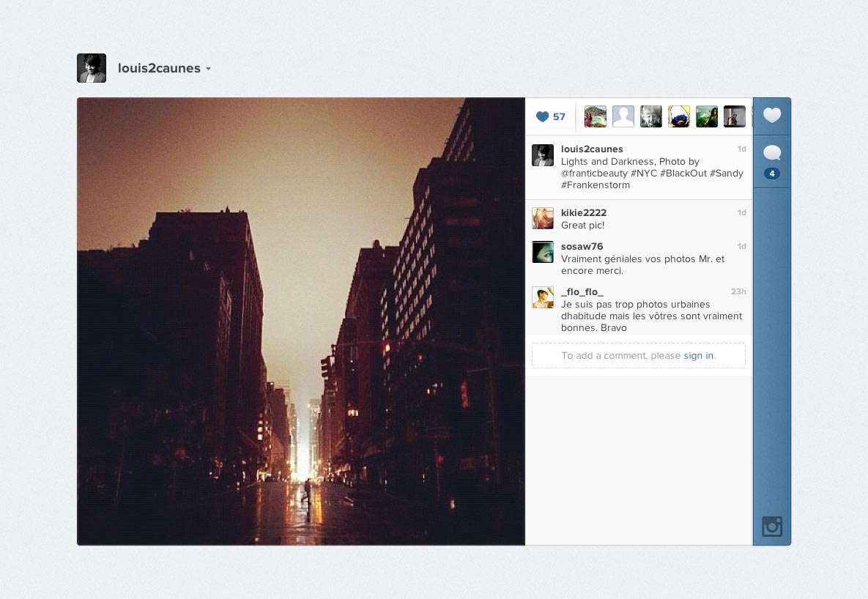Click the Instagram camera logo in the sidebar
This screenshot has width=868, height=599.
tap(772, 527)
